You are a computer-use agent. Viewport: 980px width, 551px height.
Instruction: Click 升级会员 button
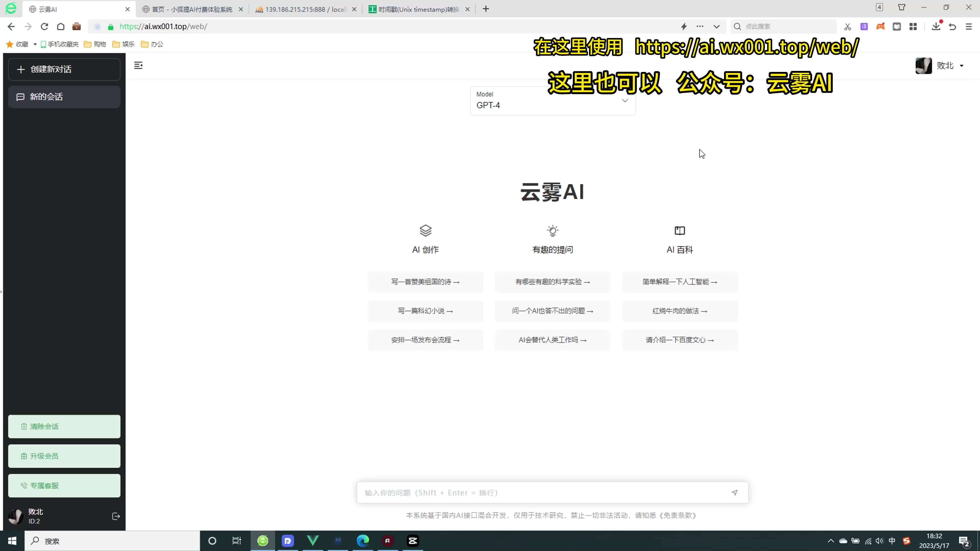pyautogui.click(x=64, y=456)
